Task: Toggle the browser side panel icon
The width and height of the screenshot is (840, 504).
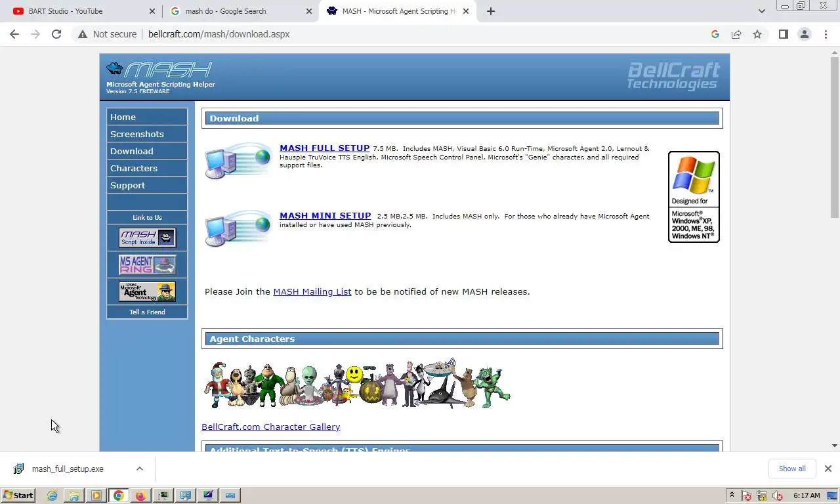Action: tap(784, 34)
